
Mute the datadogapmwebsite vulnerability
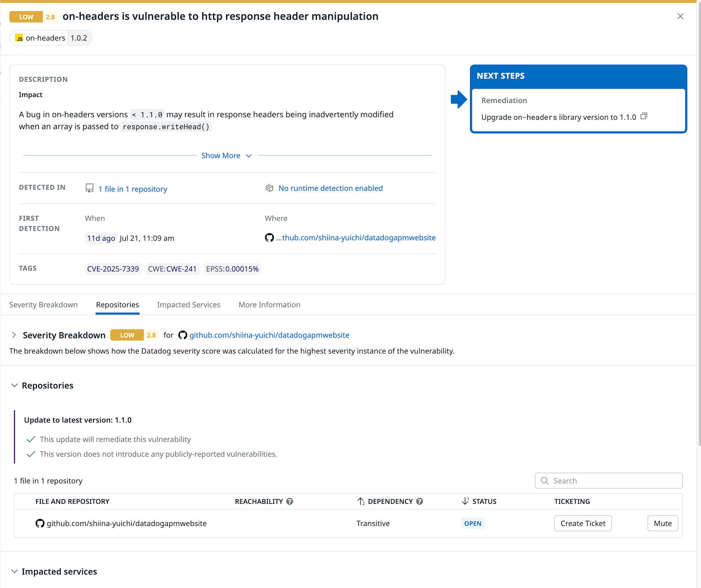662,523
